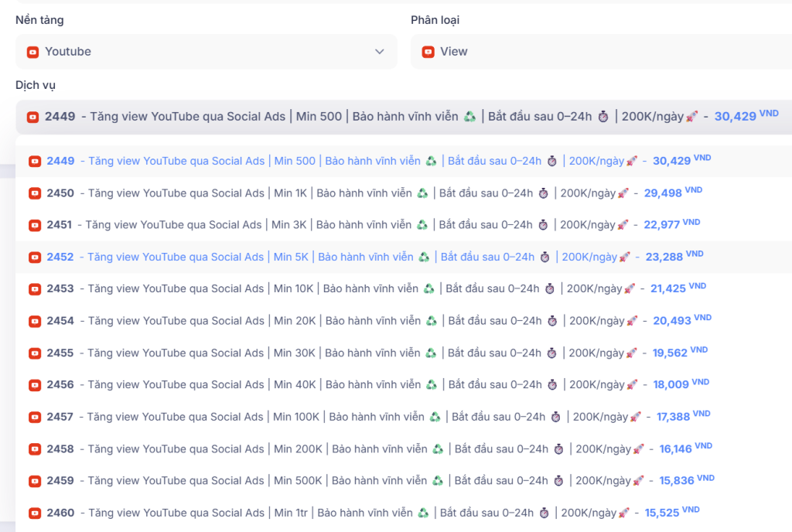Screen dimensions: 792x532
Task: Collapse the Dịch vụ service dropdown field
Action: (402, 117)
